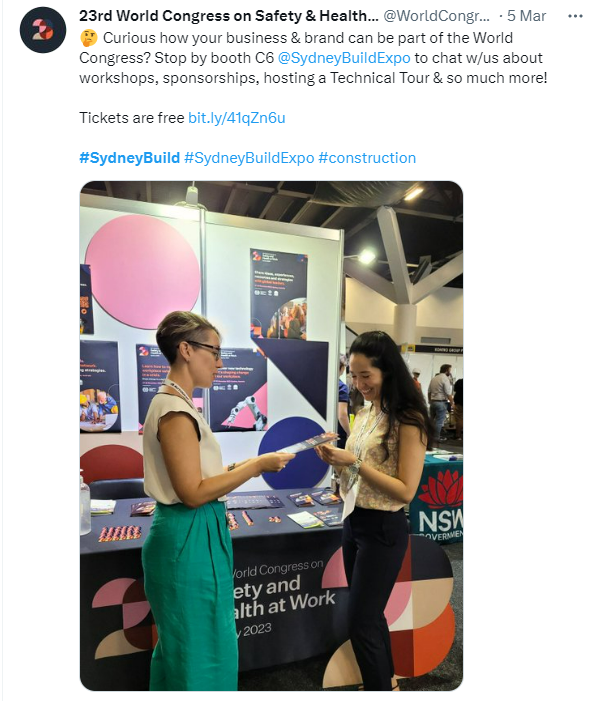Click the "Tickets are free" tweet text
The width and height of the screenshot is (600, 701).
click(x=131, y=118)
